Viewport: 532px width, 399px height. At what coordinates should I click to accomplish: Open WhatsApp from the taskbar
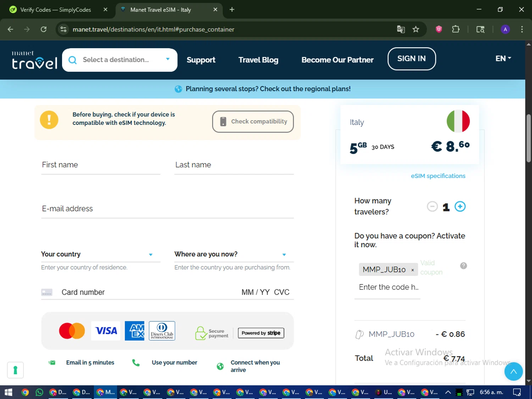click(39, 392)
